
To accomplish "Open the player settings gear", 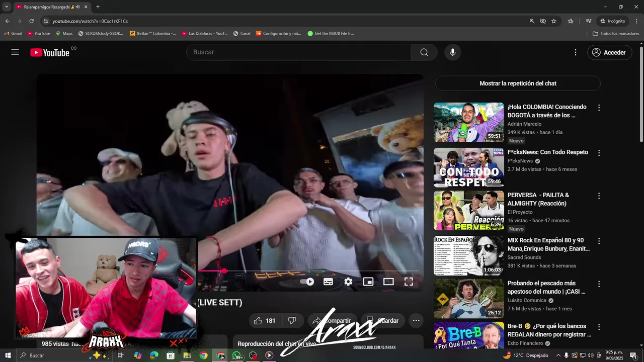I will click(x=348, y=282).
